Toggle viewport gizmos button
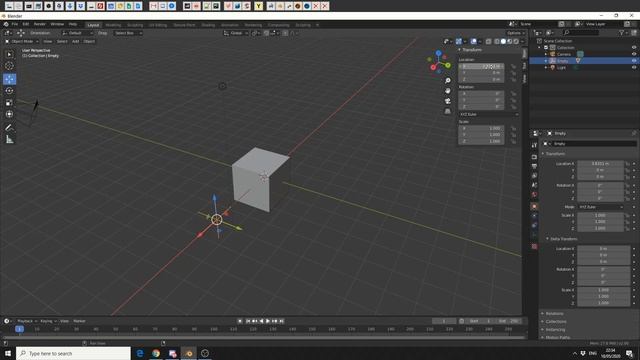640x360 pixels. click(x=459, y=41)
